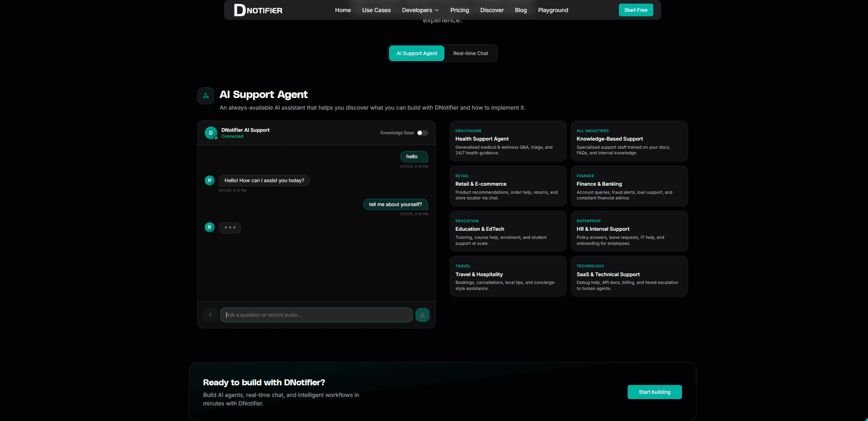Click the DNotifier logo in the header
Screen dimensions: 868x421
258,10
